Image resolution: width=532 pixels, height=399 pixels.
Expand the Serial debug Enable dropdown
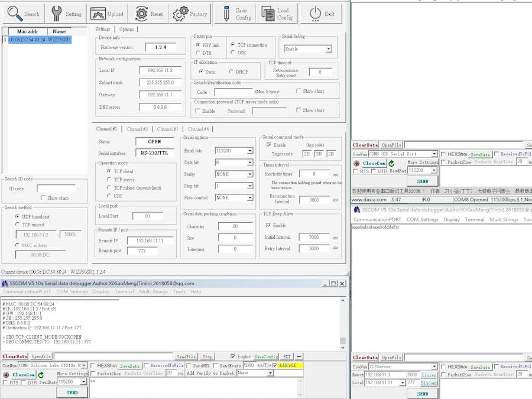click(328, 49)
